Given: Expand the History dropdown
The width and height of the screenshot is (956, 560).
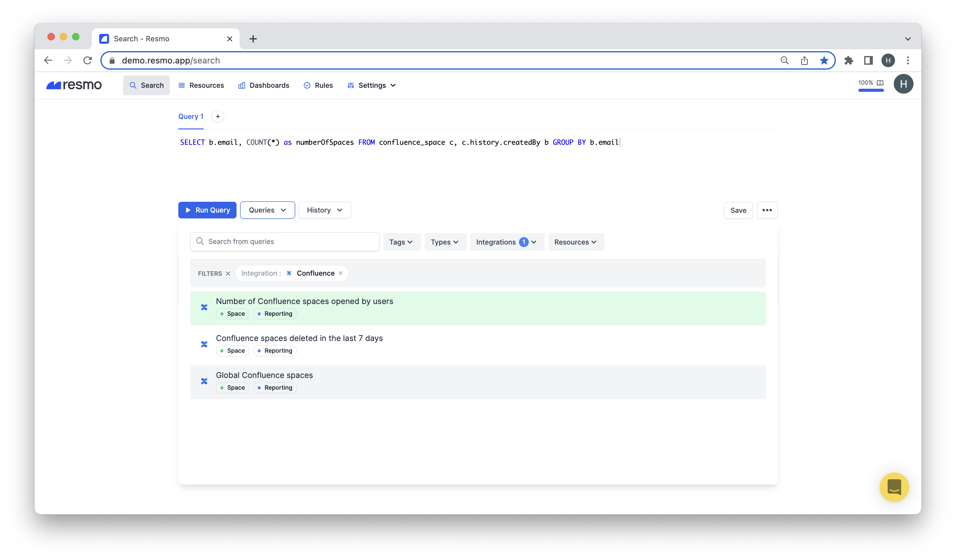Looking at the screenshot, I should click(325, 210).
